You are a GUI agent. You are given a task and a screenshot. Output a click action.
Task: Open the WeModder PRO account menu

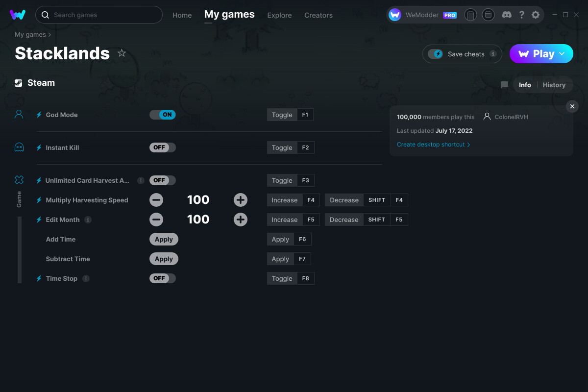pyautogui.click(x=422, y=15)
